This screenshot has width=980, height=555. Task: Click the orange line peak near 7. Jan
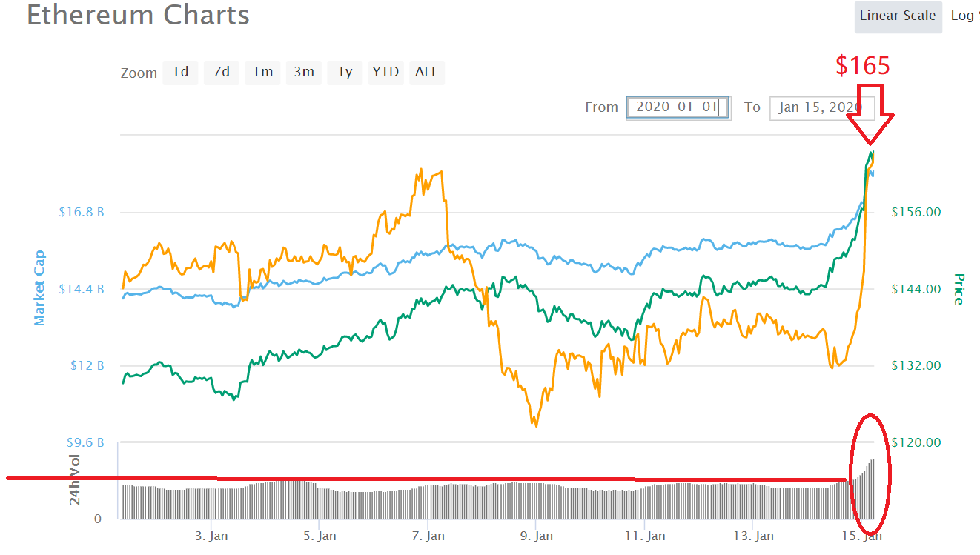pyautogui.click(x=420, y=170)
